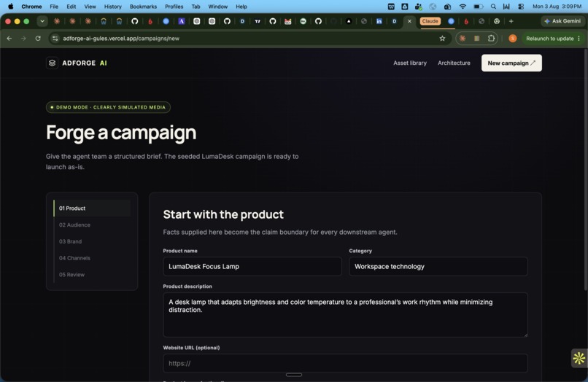
Task: Click the Category input field
Action: pyautogui.click(x=438, y=267)
